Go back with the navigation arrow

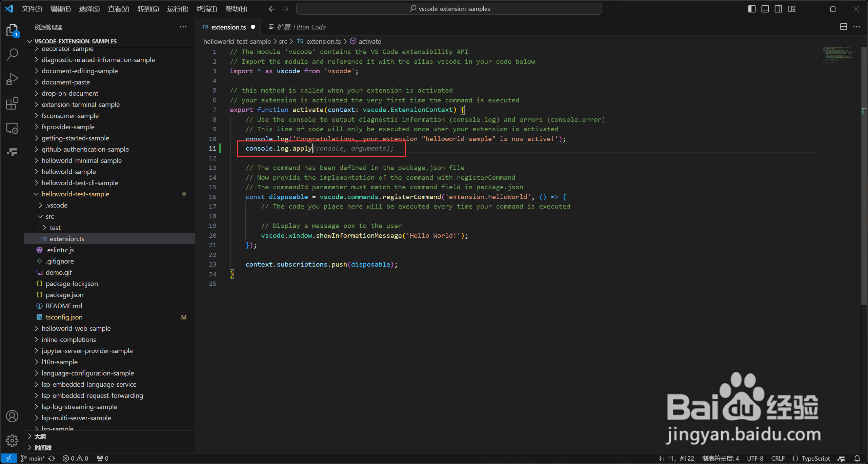[x=272, y=9]
